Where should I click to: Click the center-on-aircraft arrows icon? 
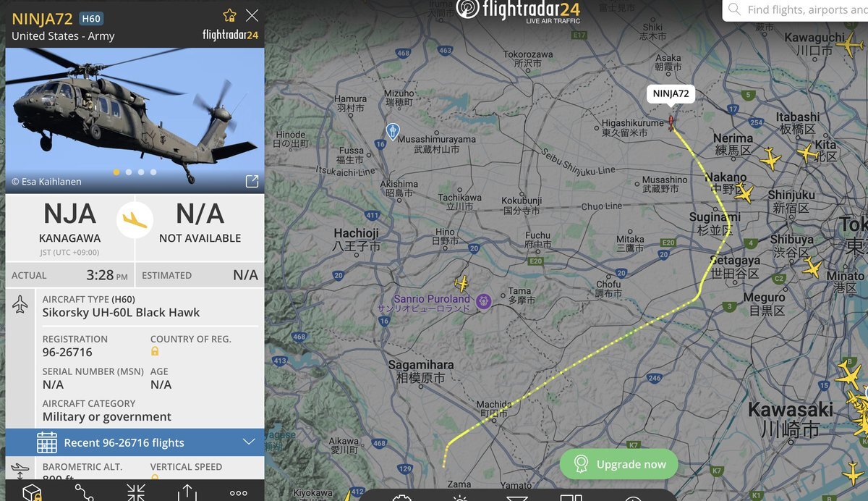135,492
